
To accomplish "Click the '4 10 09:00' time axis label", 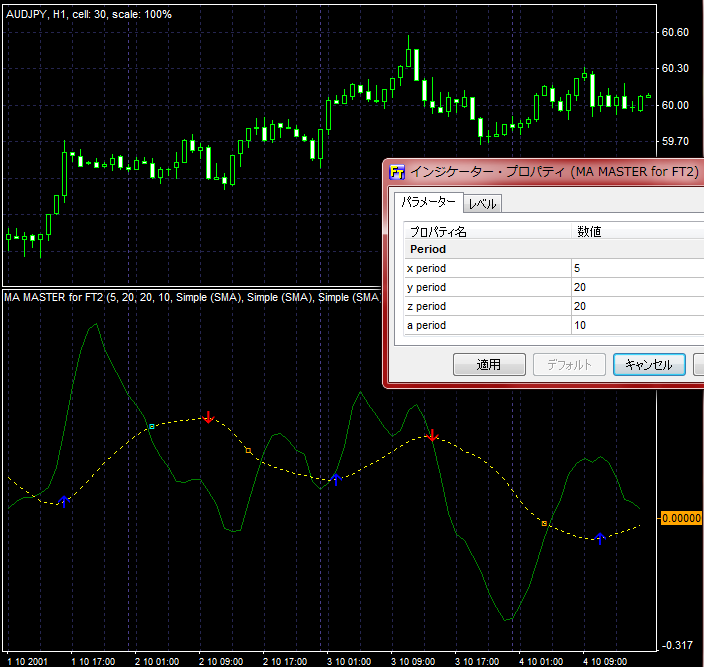I will (x=605, y=662).
